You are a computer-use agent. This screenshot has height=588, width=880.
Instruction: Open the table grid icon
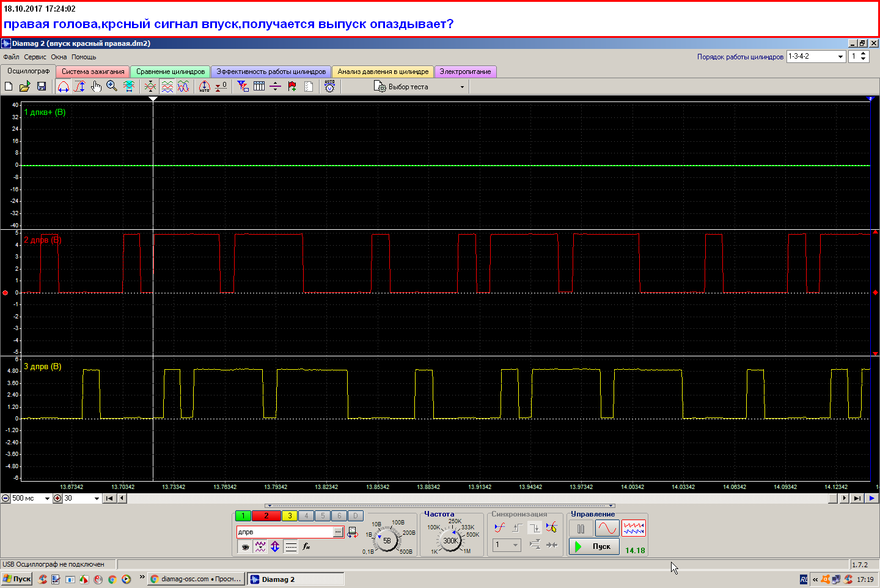coord(259,86)
